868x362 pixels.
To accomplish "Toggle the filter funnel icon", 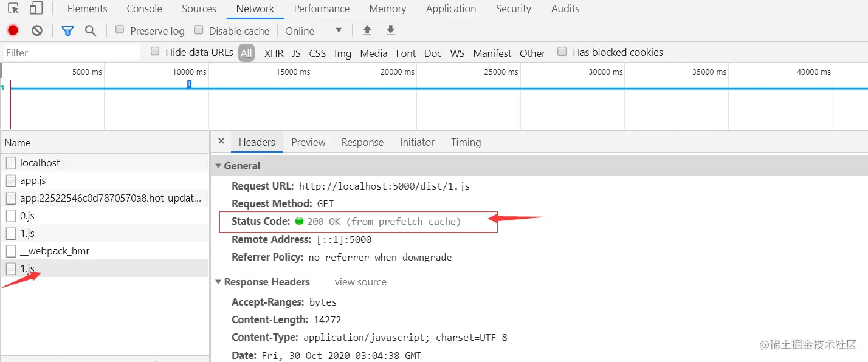I will point(67,30).
